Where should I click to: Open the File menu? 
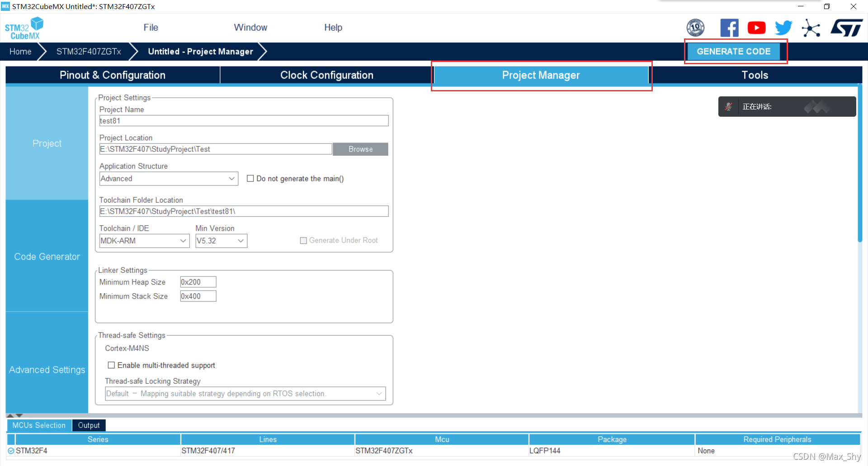(151, 28)
